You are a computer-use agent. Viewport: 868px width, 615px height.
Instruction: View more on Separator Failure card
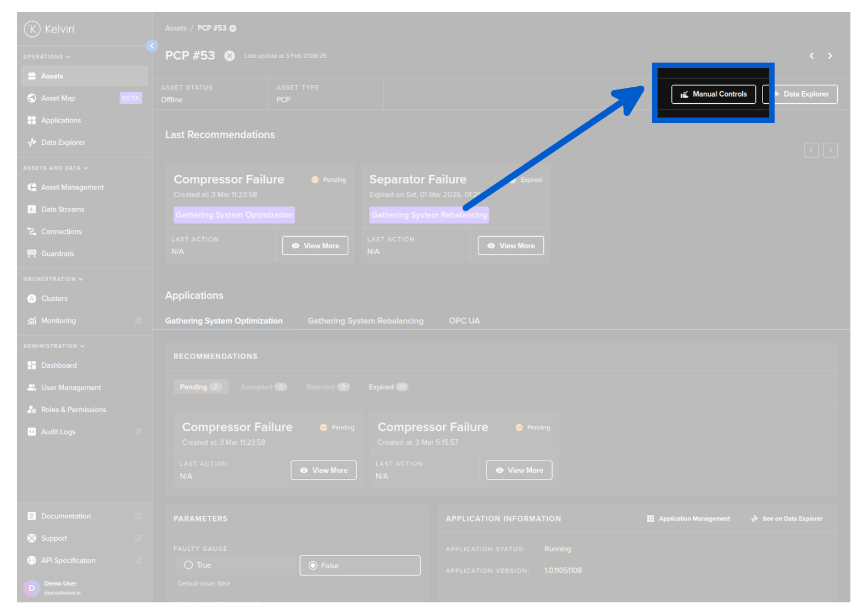coord(510,246)
